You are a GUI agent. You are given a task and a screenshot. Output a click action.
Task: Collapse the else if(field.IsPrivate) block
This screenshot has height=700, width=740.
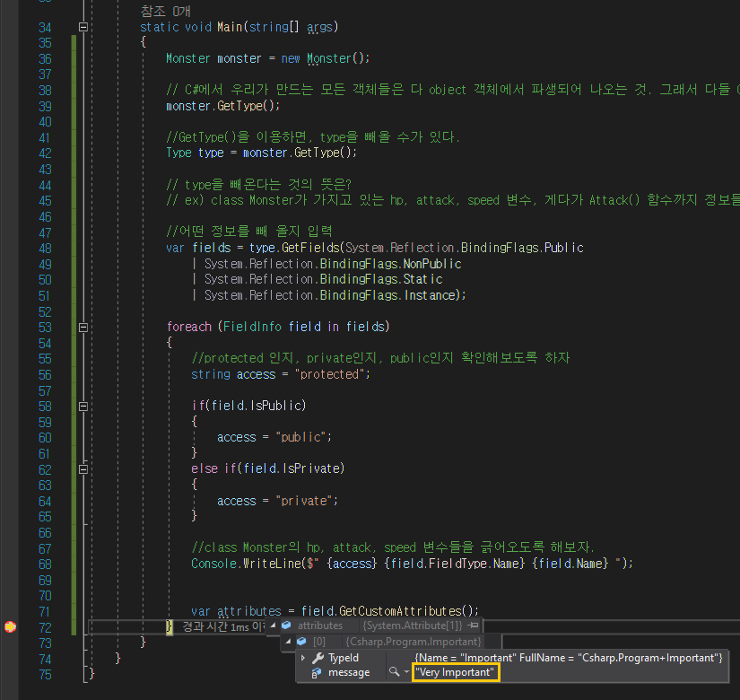coord(83,469)
